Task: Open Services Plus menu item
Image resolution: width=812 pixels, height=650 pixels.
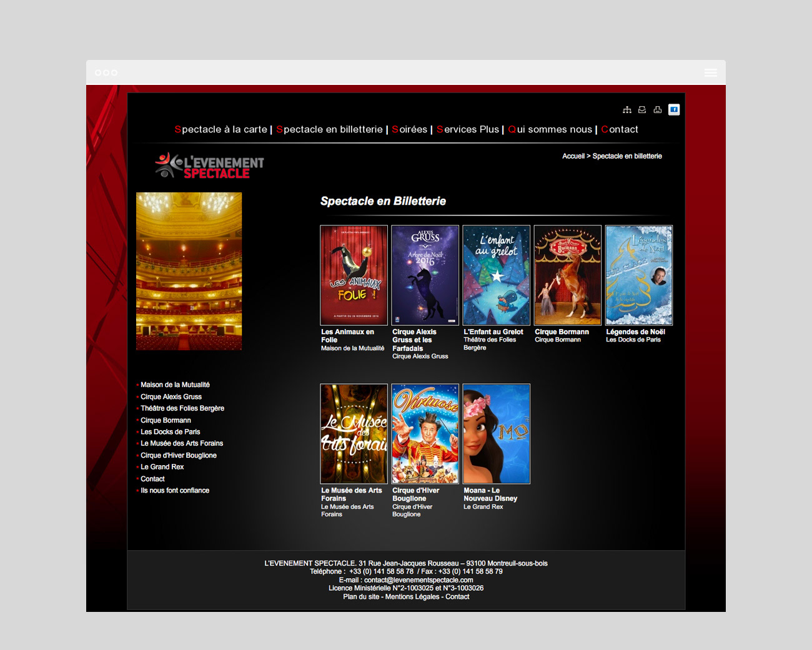Action: [468, 129]
